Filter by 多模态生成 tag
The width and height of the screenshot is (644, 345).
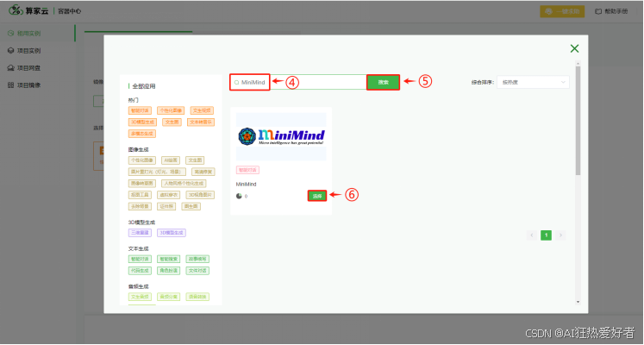141,134
